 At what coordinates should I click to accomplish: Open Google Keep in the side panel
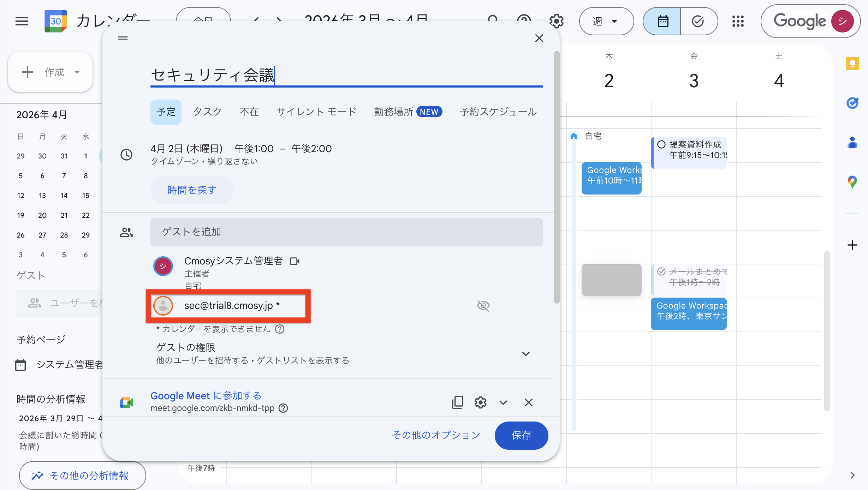[853, 64]
